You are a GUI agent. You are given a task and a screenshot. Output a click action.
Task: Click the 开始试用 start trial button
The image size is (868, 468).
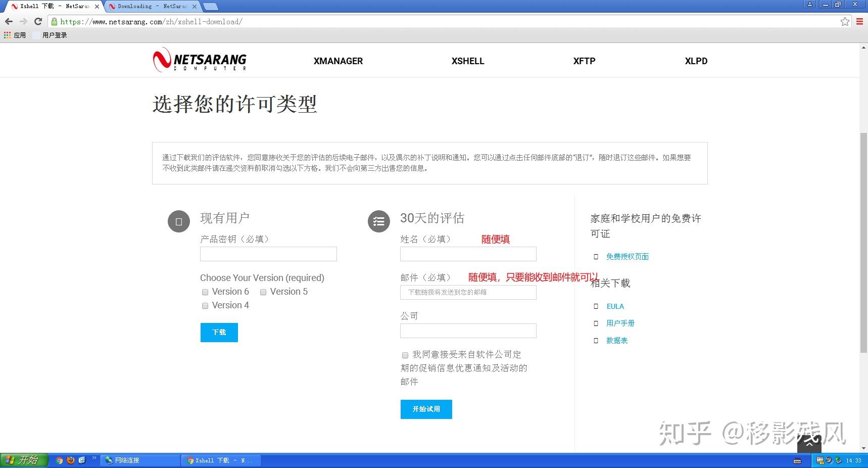tap(426, 409)
